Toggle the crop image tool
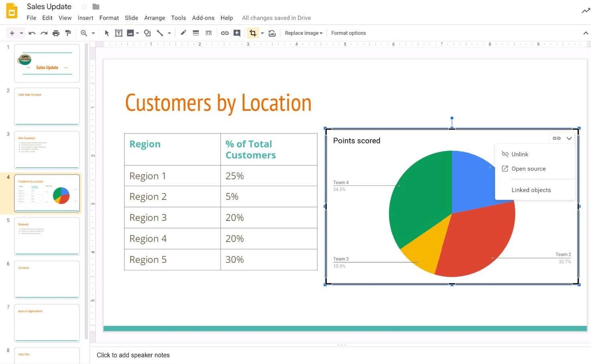This screenshot has width=591, height=364. tap(253, 33)
